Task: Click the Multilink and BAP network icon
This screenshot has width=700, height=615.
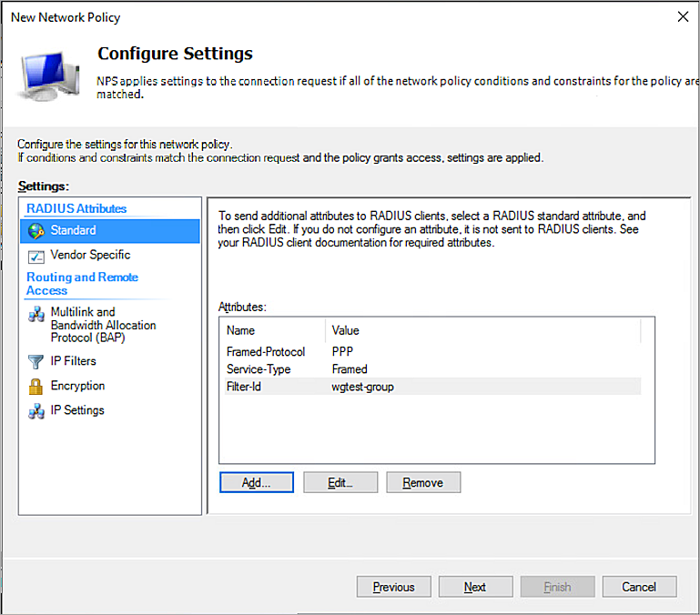Action: pos(36,314)
